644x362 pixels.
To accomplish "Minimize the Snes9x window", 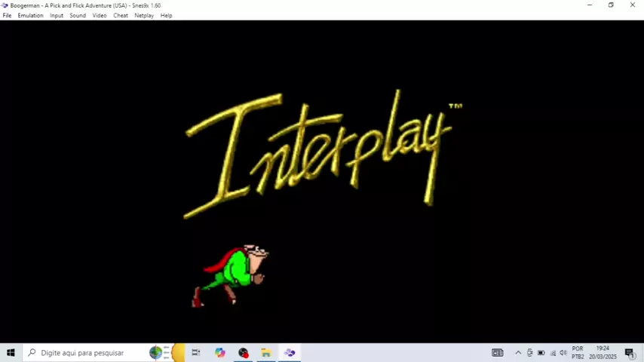I will coord(590,5).
